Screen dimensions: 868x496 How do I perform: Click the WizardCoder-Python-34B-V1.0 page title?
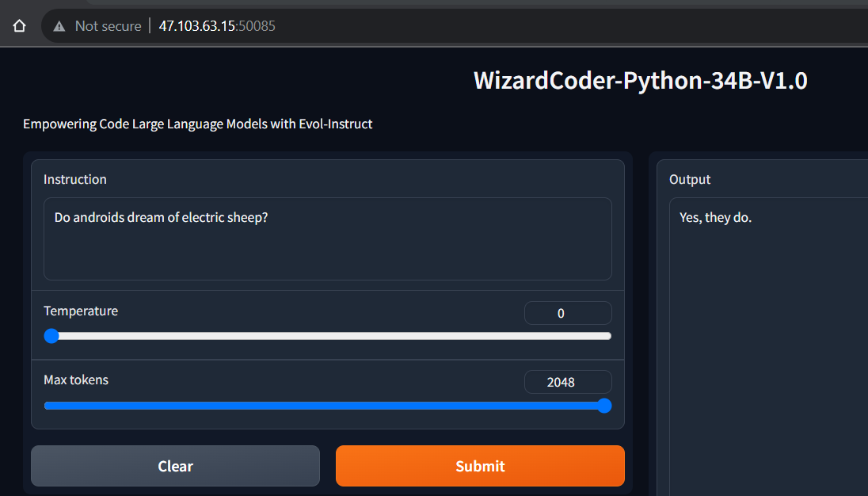640,81
